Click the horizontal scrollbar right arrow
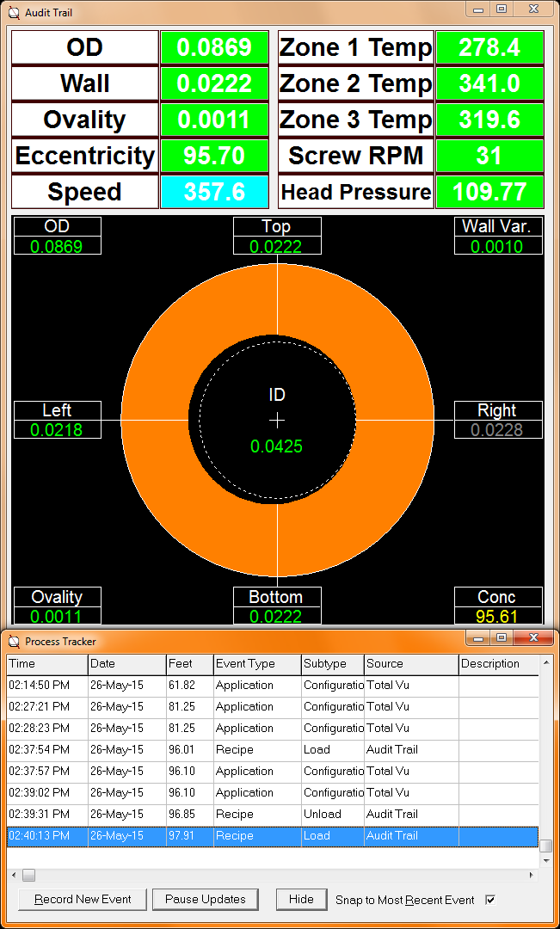The width and height of the screenshot is (560, 929). point(532,876)
